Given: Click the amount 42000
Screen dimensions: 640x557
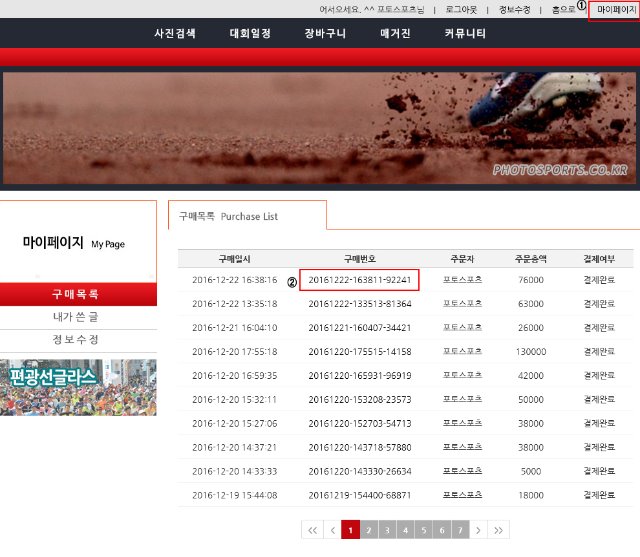Looking at the screenshot, I should 531,375.
